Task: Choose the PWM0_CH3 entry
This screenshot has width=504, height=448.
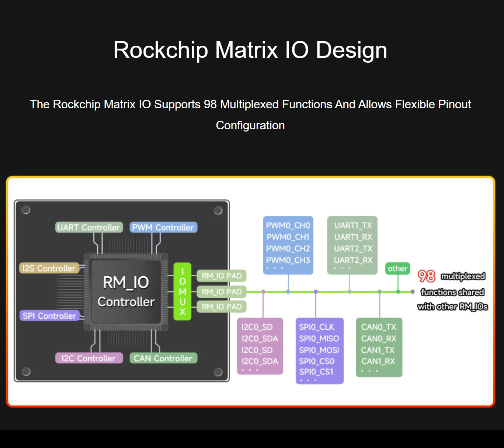Action: tap(288, 260)
